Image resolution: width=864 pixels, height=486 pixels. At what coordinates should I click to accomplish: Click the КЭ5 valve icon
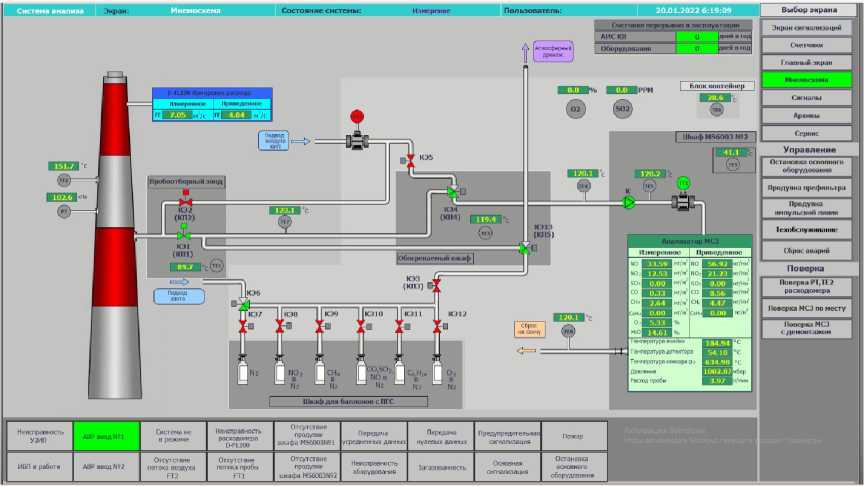tap(409, 161)
